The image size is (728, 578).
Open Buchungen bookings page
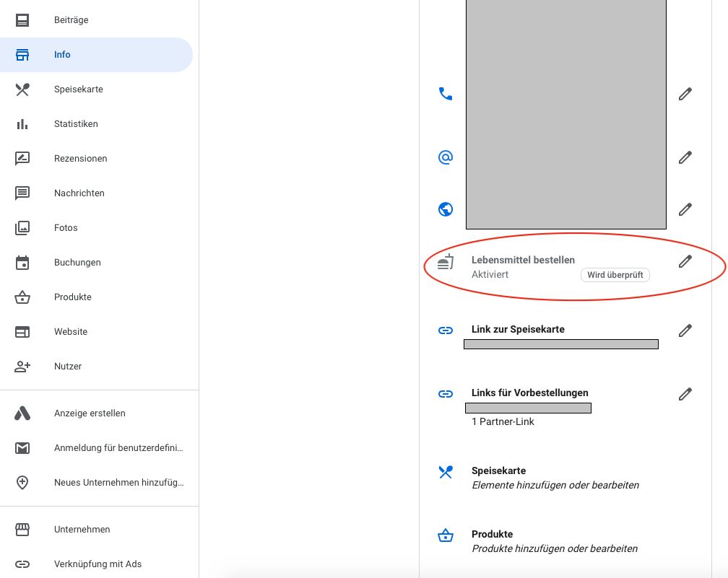tap(77, 263)
